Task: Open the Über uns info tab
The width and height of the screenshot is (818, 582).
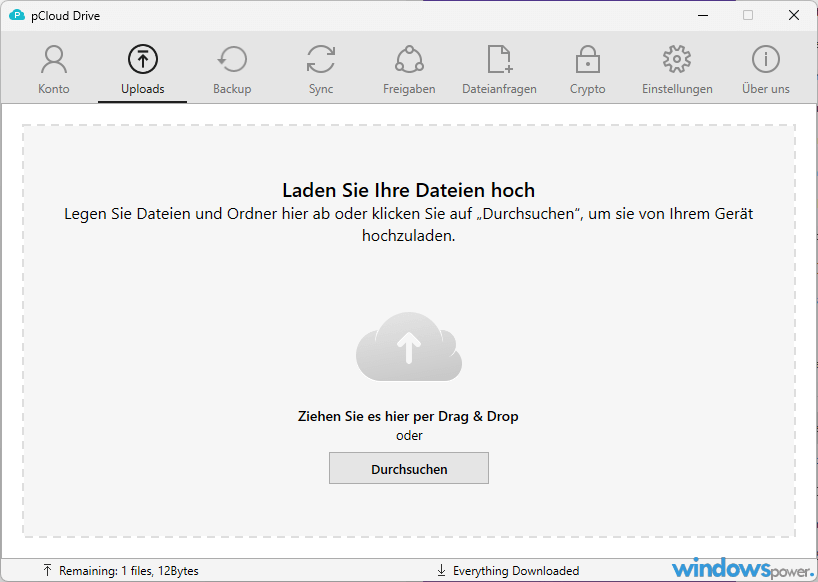Action: tap(766, 69)
